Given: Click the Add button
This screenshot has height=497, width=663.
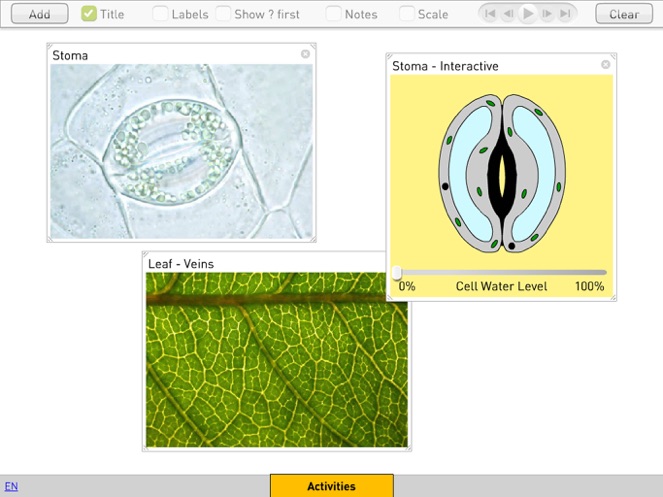Looking at the screenshot, I should (39, 14).
